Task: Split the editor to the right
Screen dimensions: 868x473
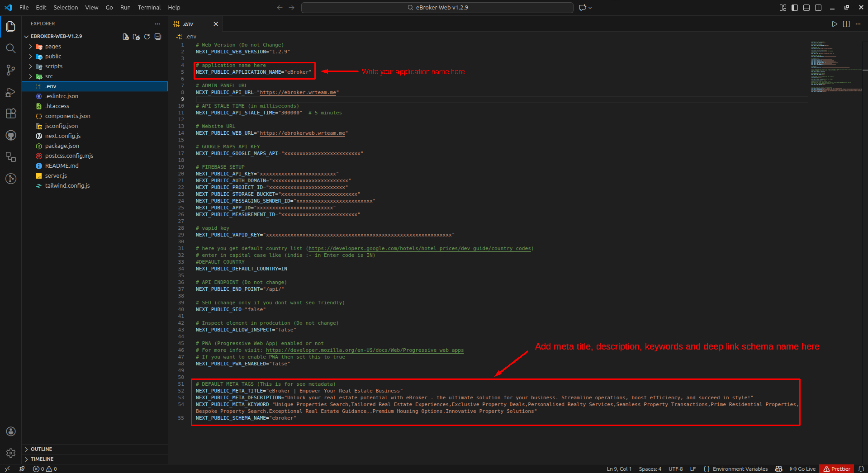Action: 846,24
